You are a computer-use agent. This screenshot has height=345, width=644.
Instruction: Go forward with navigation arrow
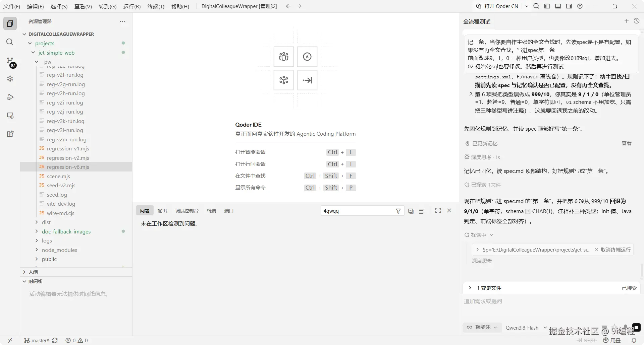click(x=299, y=6)
